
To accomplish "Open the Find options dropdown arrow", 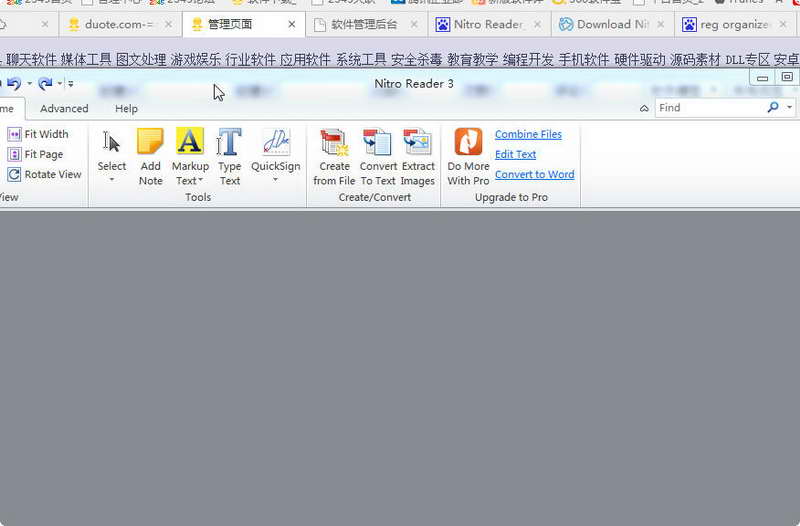I will pyautogui.click(x=789, y=107).
